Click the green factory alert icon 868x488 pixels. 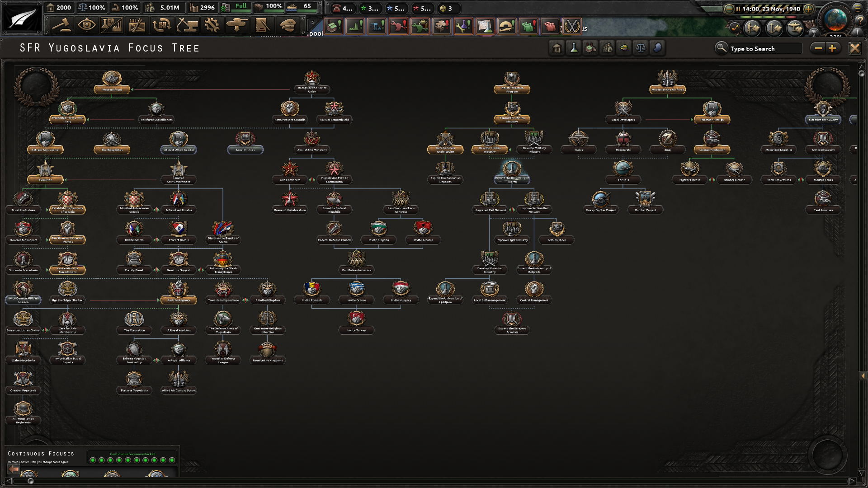(355, 26)
